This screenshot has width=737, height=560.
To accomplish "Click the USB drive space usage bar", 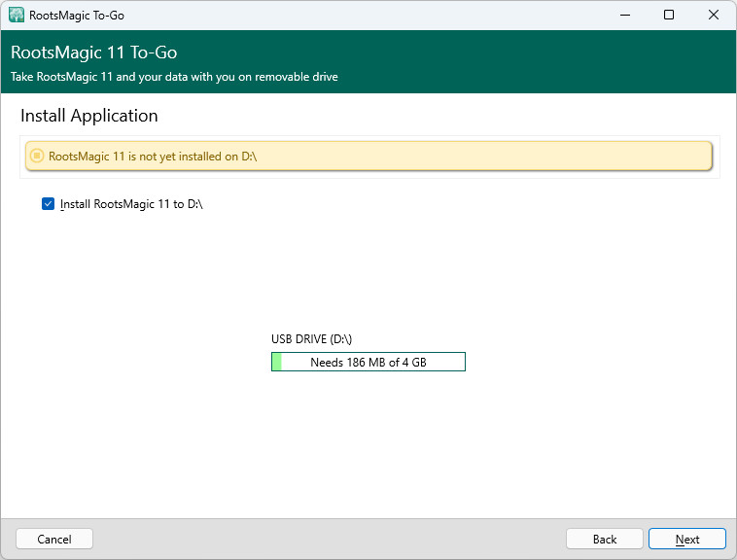I will pyautogui.click(x=368, y=362).
